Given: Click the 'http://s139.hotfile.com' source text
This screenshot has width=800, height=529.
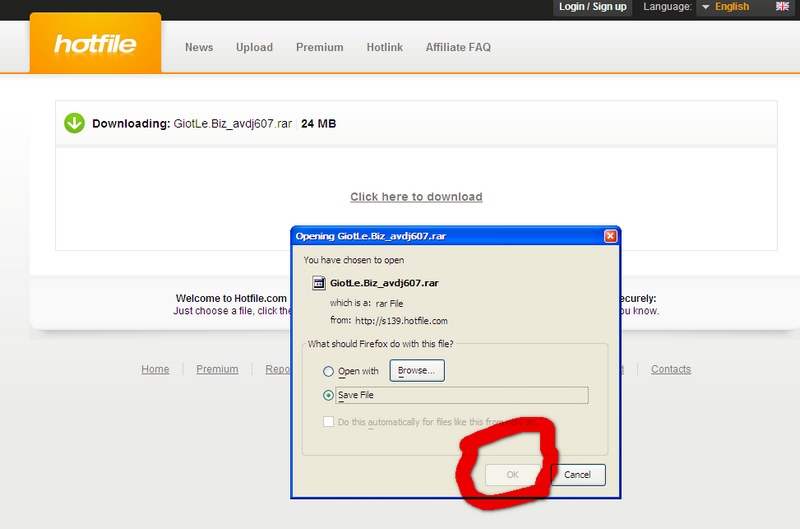Looking at the screenshot, I should tap(402, 321).
